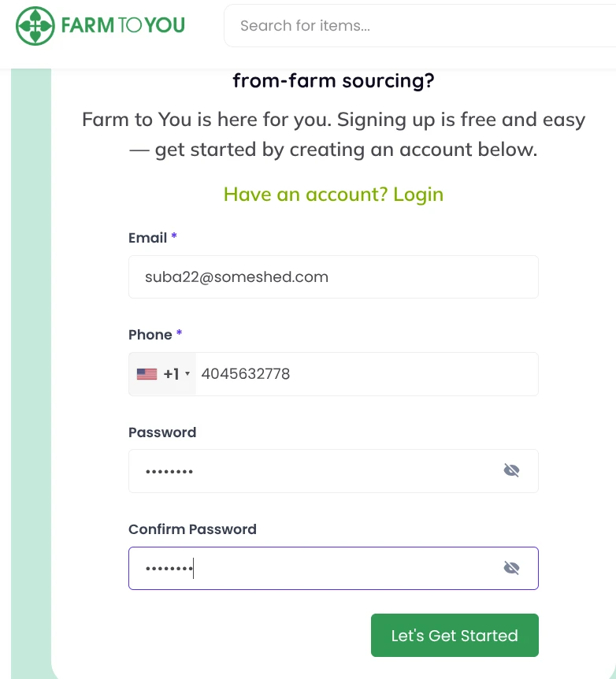Image resolution: width=616 pixels, height=679 pixels.
Task: Place cursor in Confirm Password input
Action: coord(315,568)
